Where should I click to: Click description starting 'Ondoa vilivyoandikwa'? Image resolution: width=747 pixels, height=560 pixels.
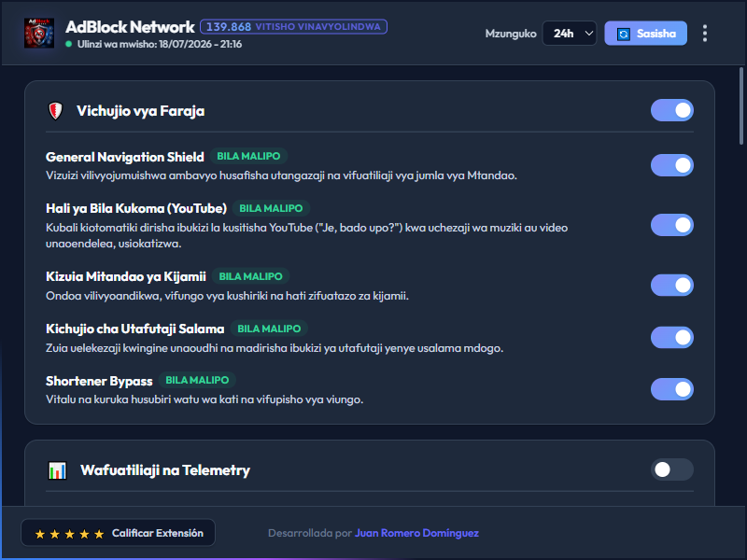tap(227, 296)
